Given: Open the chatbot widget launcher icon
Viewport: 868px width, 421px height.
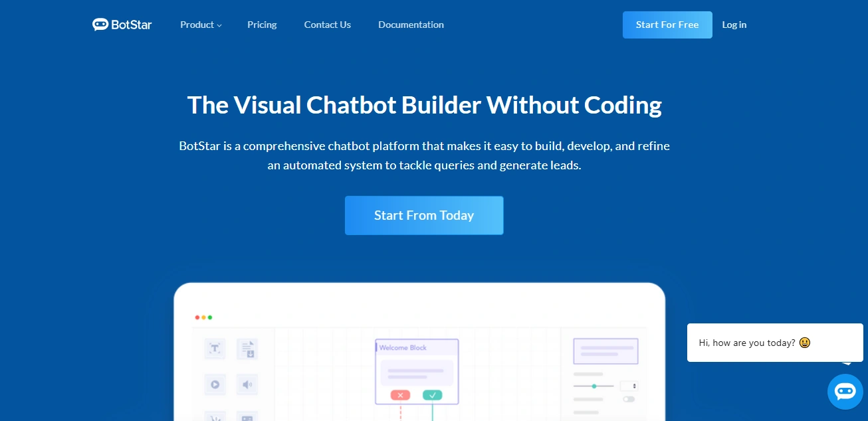Looking at the screenshot, I should coord(845,391).
